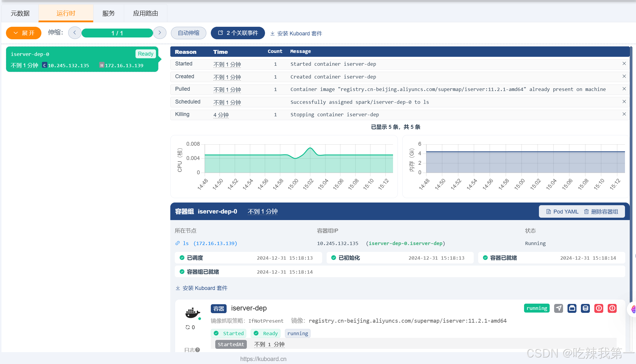
Task: Click the 自动伸缩 button
Action: [x=188, y=33]
